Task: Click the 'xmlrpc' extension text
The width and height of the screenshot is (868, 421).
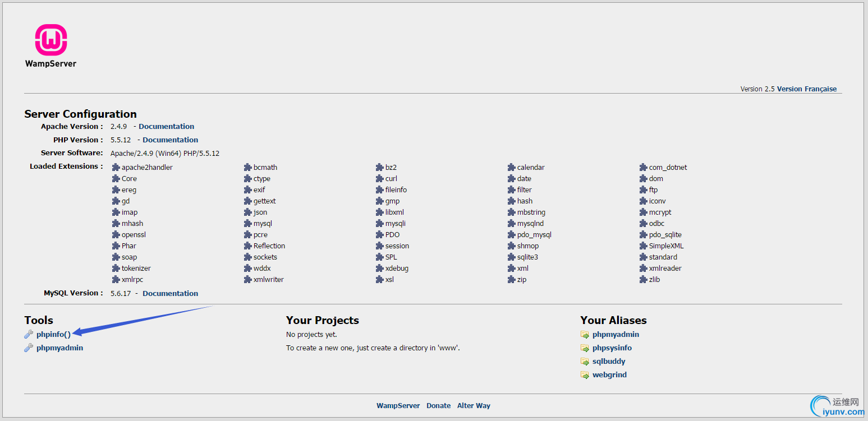Action: point(132,280)
